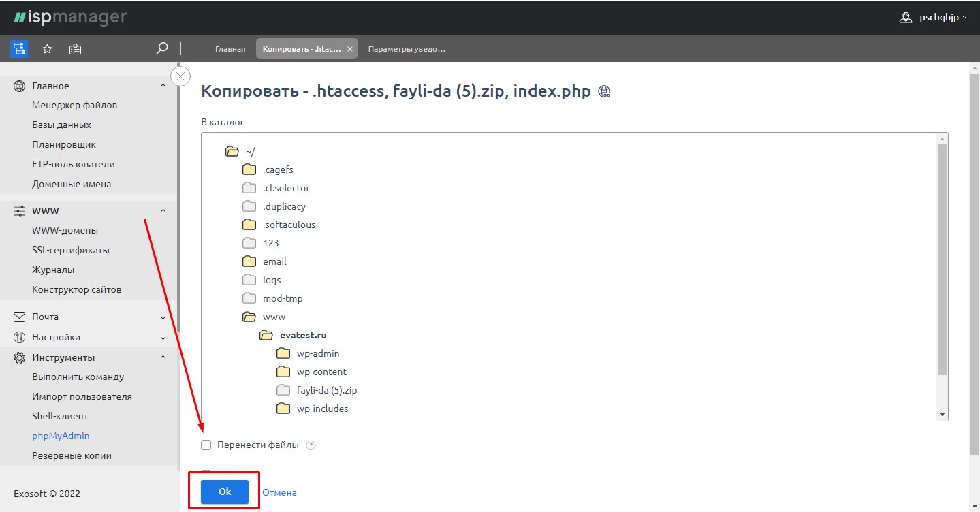980x512 pixels.
Task: Open Резервные копии
Action: (x=72, y=456)
